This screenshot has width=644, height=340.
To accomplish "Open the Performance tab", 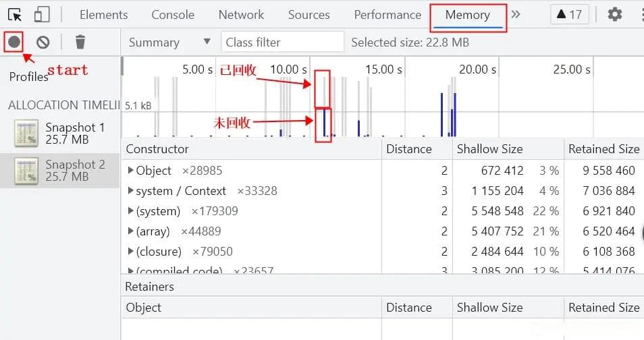I will (387, 14).
